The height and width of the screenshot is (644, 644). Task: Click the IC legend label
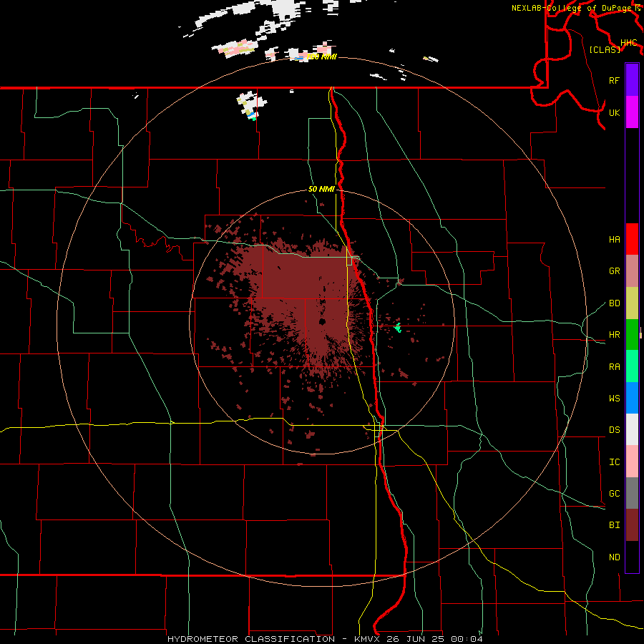click(x=614, y=462)
